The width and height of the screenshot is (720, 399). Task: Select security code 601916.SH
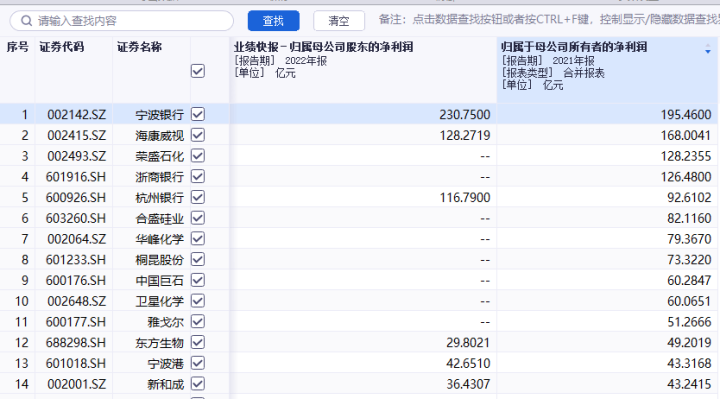tap(76, 176)
